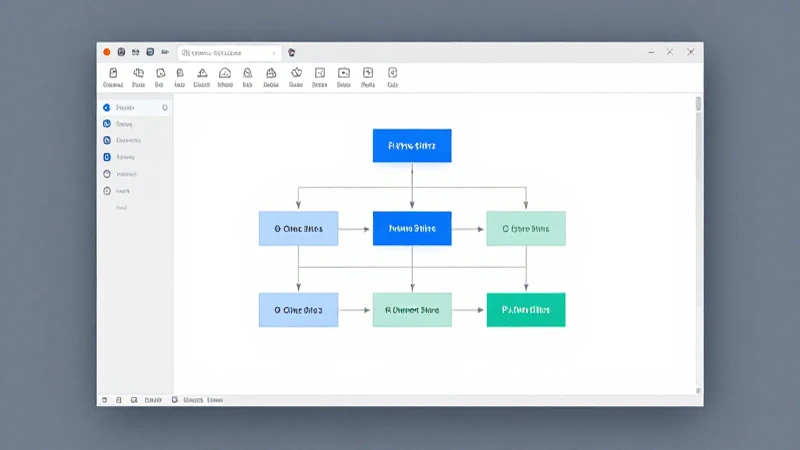Click the padlock-like toolbar icon
This screenshot has width=800, height=450.
click(x=247, y=73)
